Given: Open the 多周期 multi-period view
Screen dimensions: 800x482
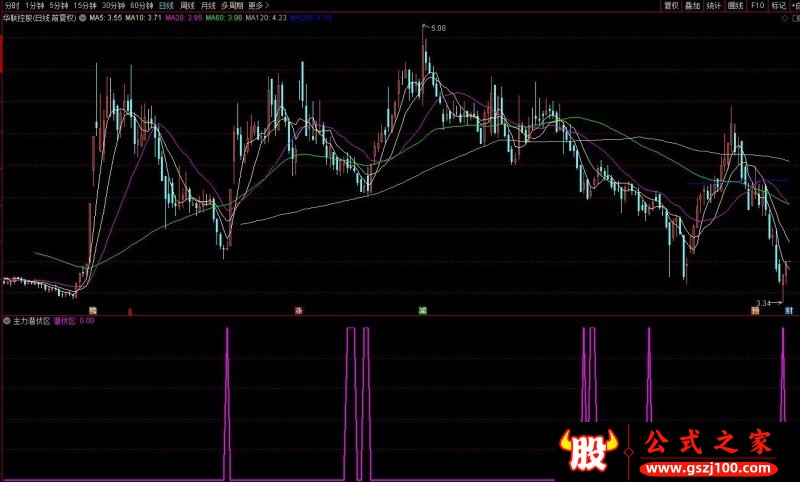Looking at the screenshot, I should pos(232,5).
